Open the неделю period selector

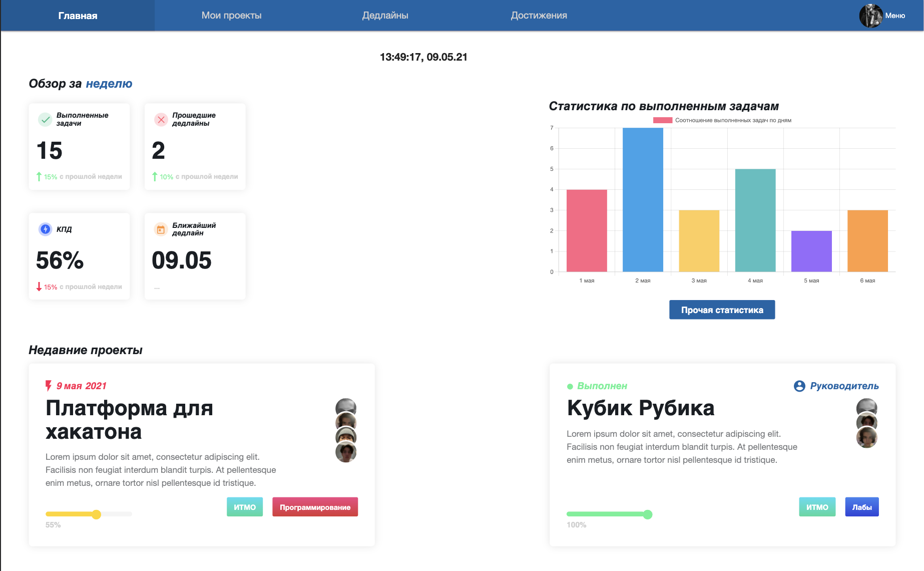coord(109,84)
